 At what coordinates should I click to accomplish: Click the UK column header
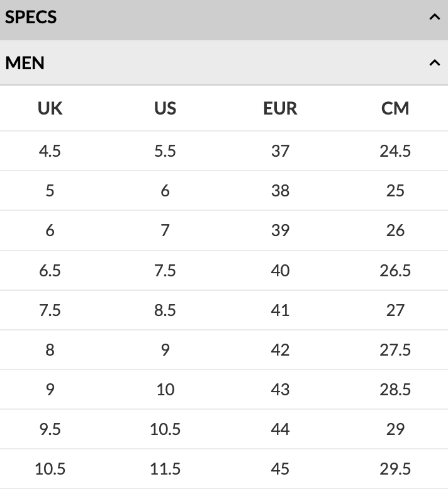(50, 108)
